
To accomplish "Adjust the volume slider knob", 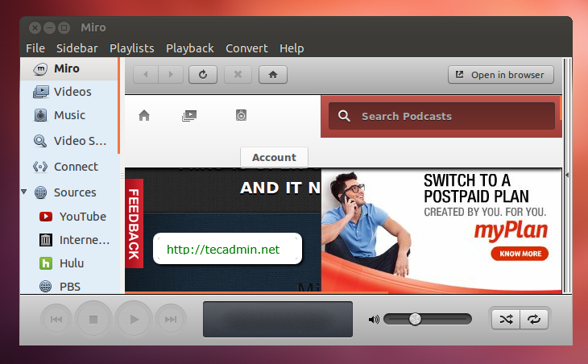I will tap(415, 319).
